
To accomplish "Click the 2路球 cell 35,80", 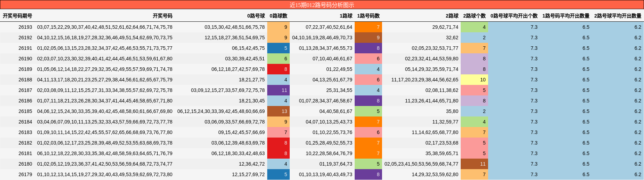I will tap(452, 111).
